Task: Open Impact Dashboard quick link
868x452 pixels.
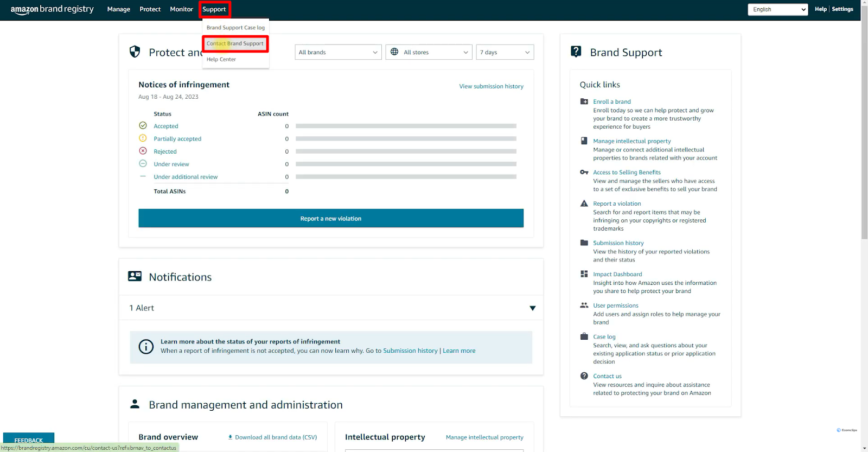Action: point(617,274)
